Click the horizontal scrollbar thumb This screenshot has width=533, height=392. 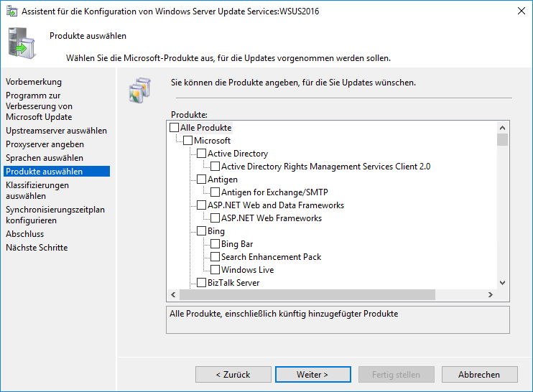coord(307,294)
